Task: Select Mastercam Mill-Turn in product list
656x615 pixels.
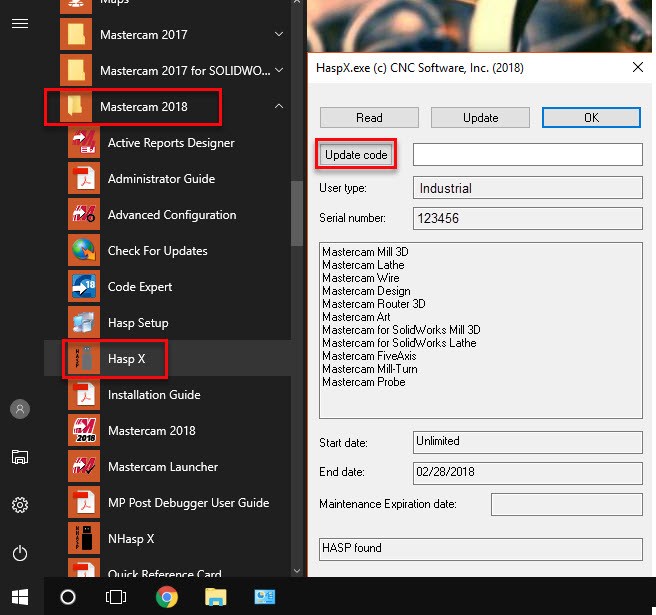Action: point(370,369)
